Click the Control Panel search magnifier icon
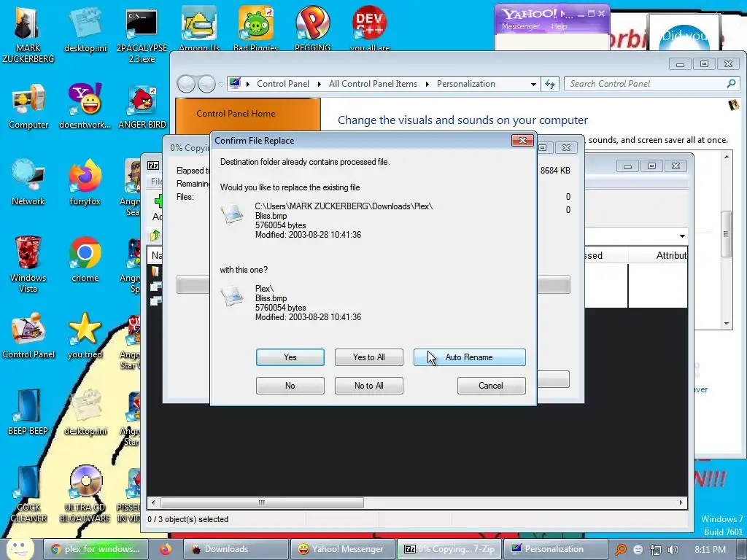Screen dimensions: 747x560 coord(731,84)
